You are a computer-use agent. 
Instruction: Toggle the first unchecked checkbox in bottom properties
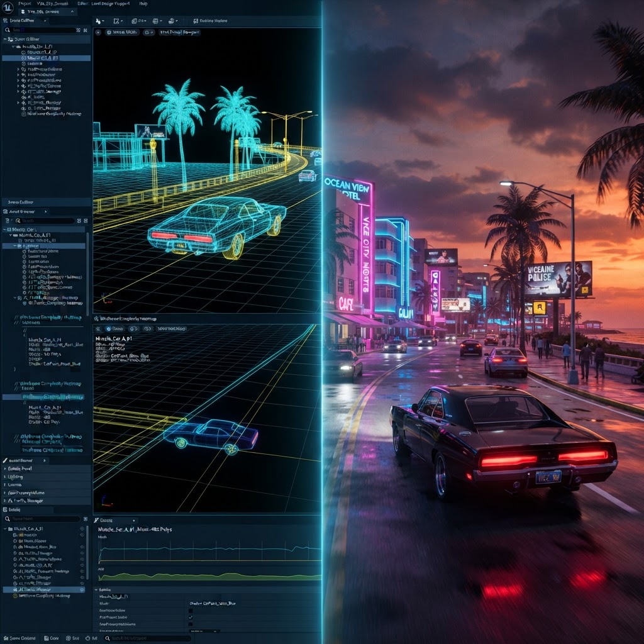(x=190, y=611)
